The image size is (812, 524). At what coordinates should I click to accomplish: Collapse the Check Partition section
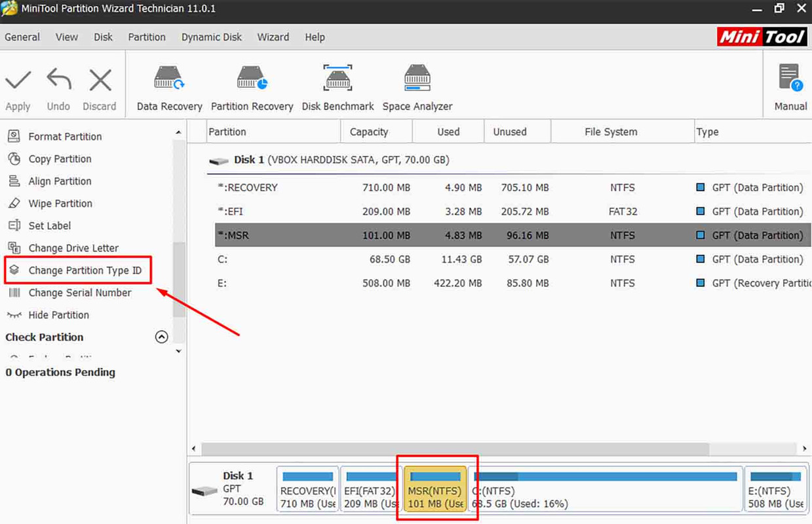click(161, 337)
